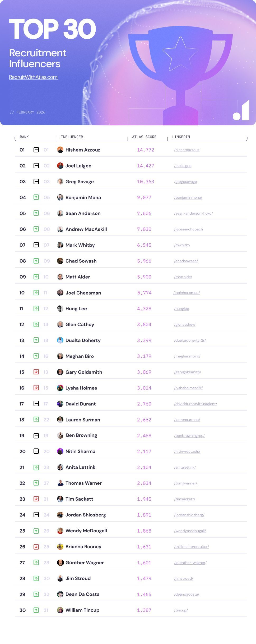Screen dimensions: 256x644
Task: Click the unchanged-rank icon beside Nitin Sharma
Action: coord(36,451)
